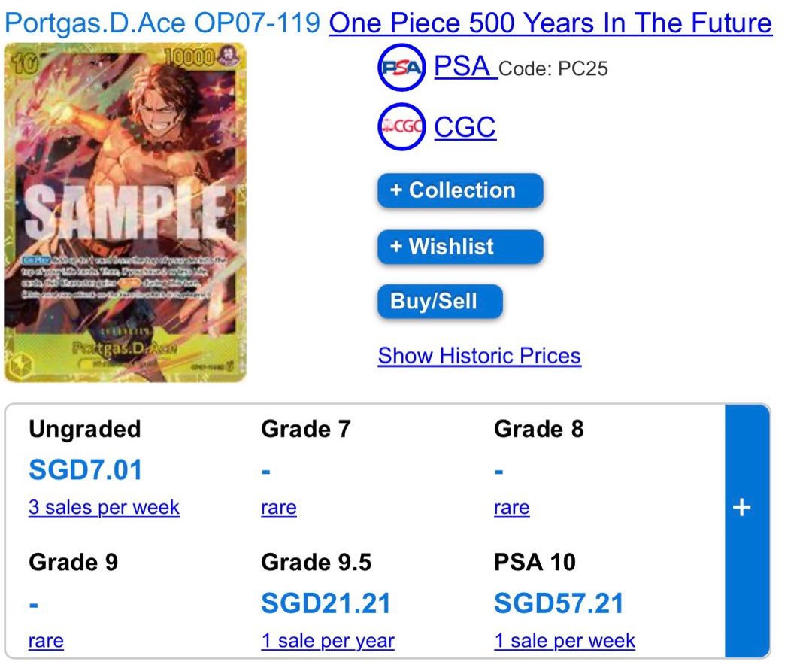Viewport: 812px width, 671px height.
Task: Click rare link under Grade 7
Action: (278, 508)
